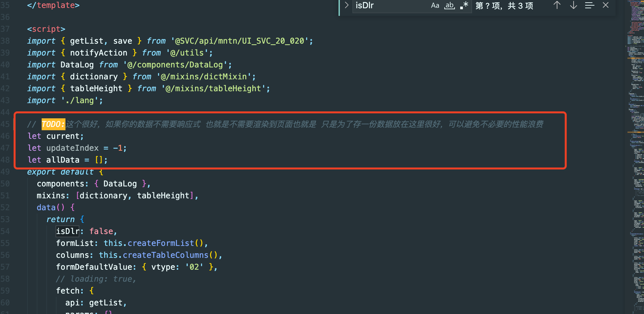Click the '// loading: true,' comment

coord(96,279)
